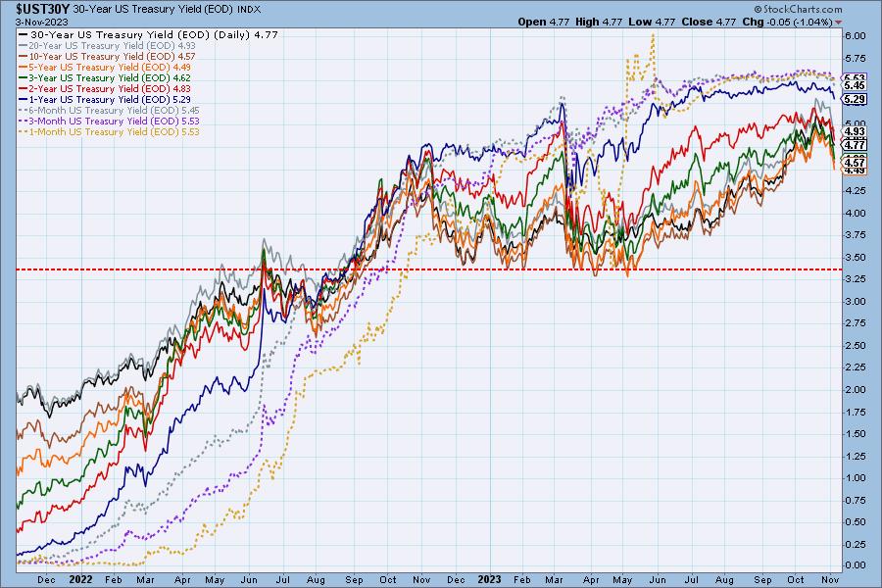
Task: Click the Low 4.77 value
Action: click(x=652, y=22)
